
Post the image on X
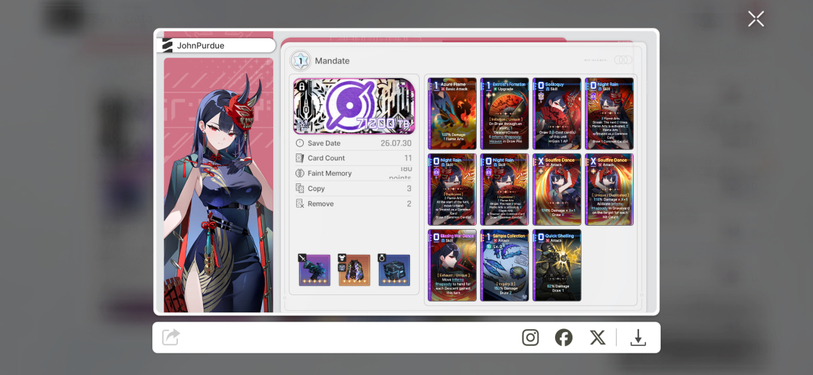tap(597, 338)
